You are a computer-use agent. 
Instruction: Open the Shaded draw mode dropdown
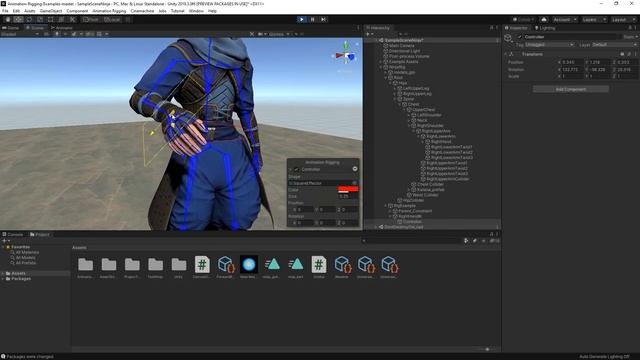[x=20, y=34]
